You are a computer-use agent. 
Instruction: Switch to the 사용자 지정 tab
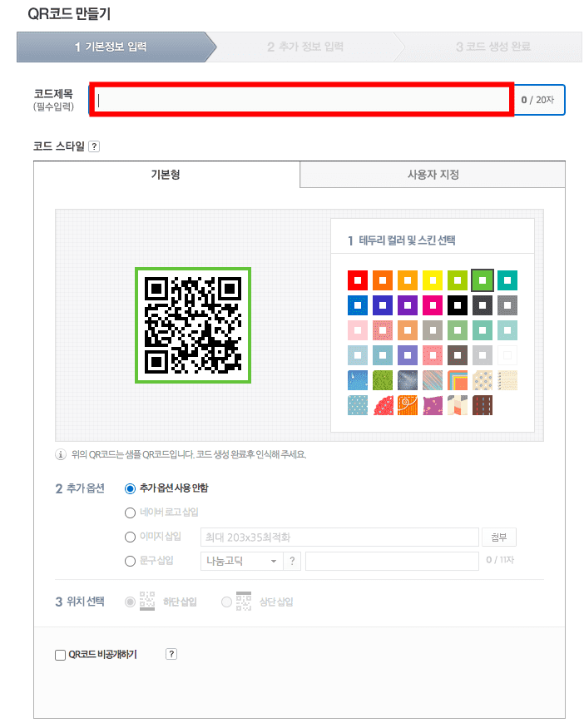pos(433,175)
